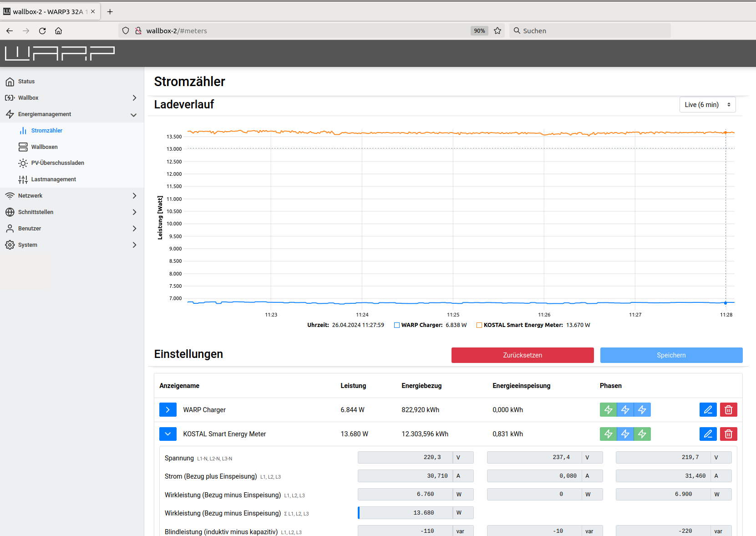Click third phase icon of WARP Charger
Image resolution: width=756 pixels, height=536 pixels.
point(642,410)
